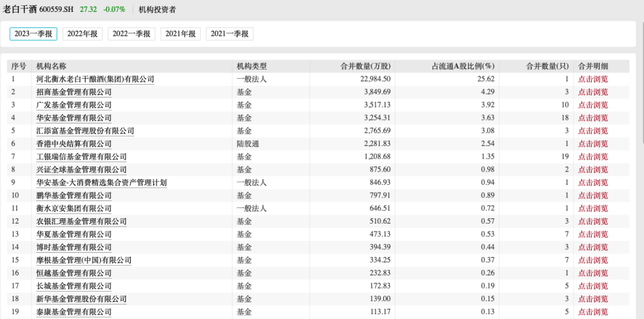Open 泰康基金管理有限公司 link

pyautogui.click(x=74, y=312)
